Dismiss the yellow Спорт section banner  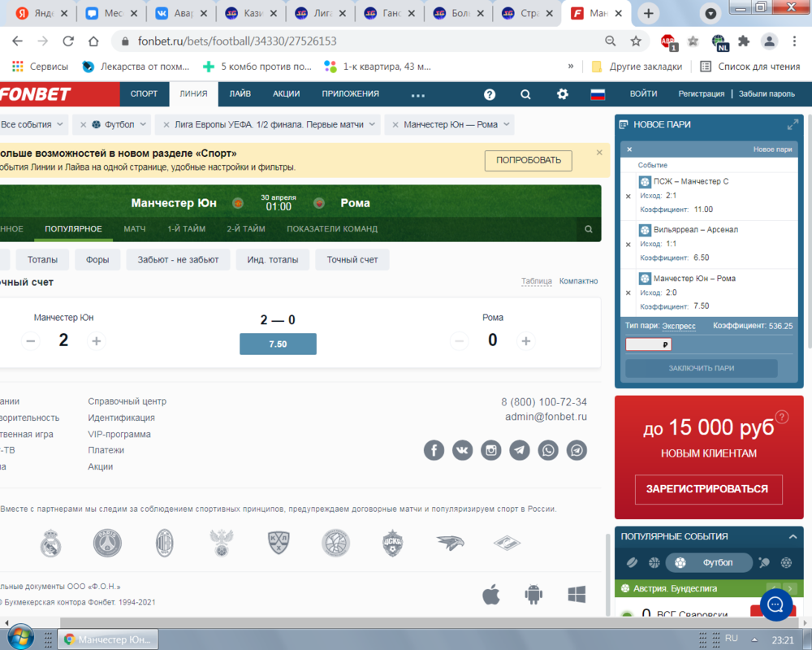click(x=599, y=153)
